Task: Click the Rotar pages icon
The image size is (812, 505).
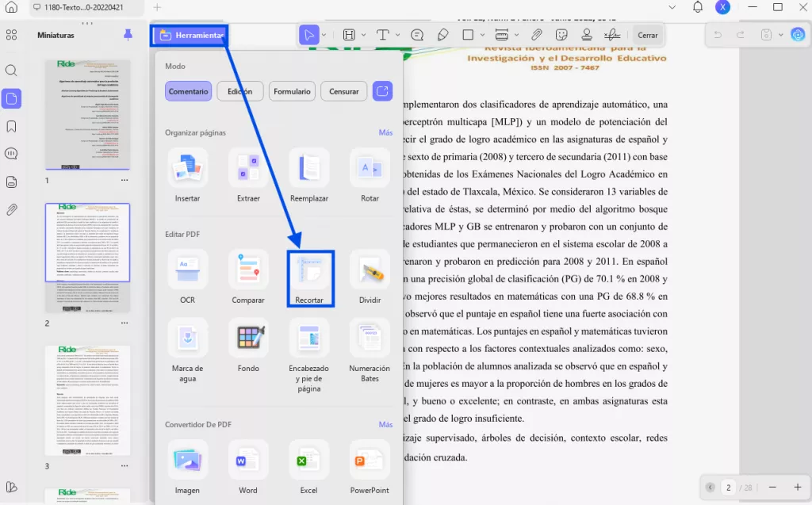Action: [370, 169]
